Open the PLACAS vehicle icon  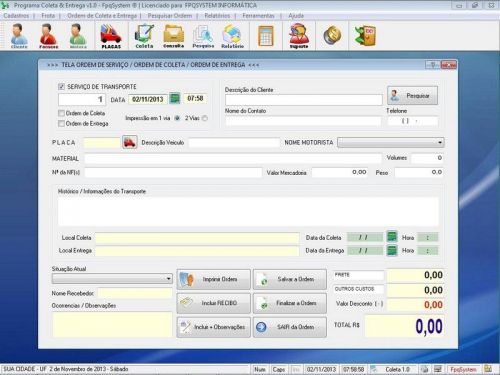(111, 36)
